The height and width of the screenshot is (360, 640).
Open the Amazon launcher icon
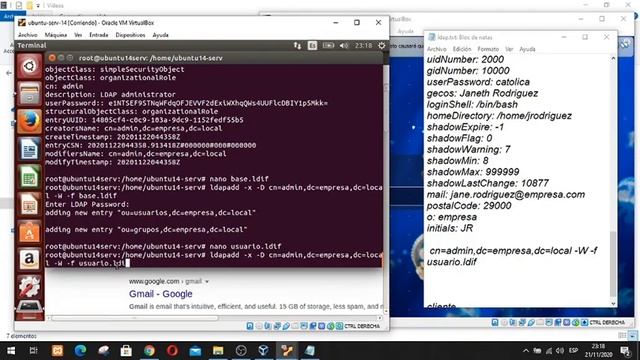pos(29,260)
